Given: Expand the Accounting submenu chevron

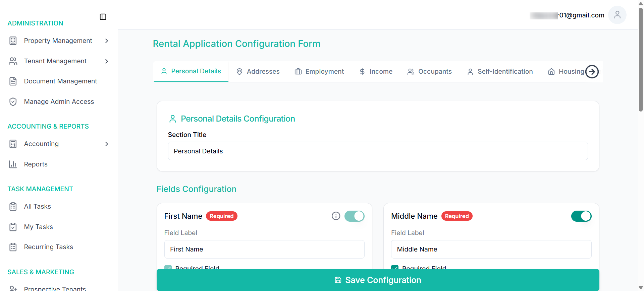Looking at the screenshot, I should (107, 144).
